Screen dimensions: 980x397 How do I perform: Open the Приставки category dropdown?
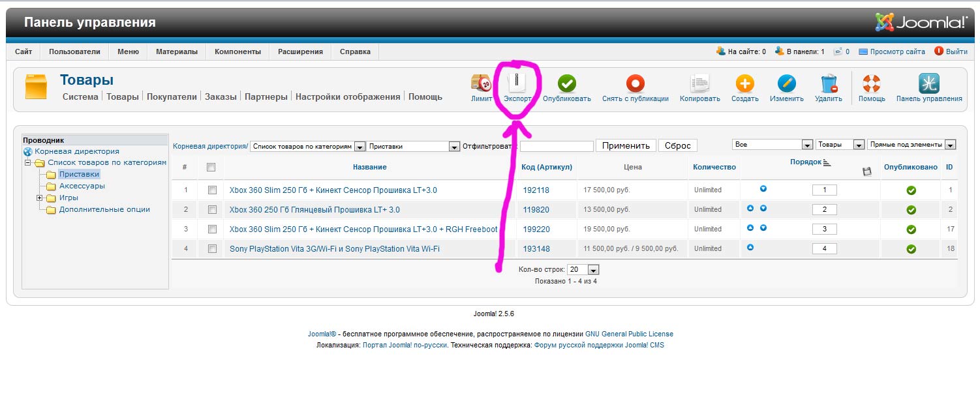pyautogui.click(x=414, y=146)
